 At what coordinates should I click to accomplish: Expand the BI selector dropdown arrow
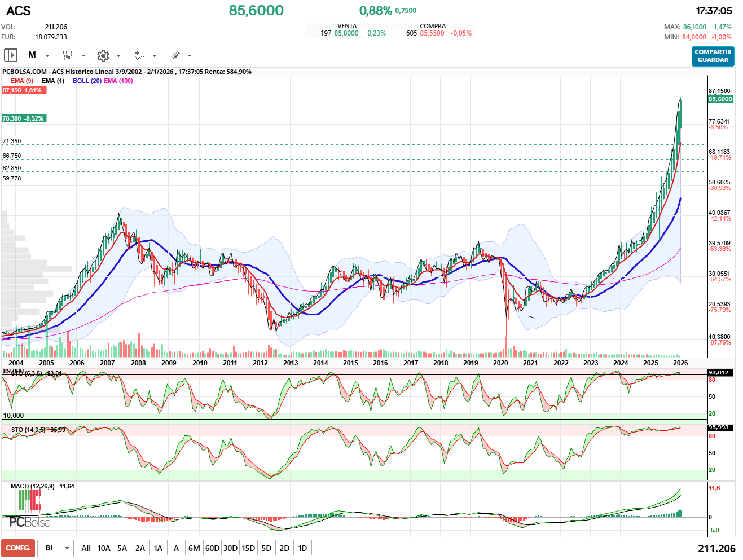[x=67, y=548]
